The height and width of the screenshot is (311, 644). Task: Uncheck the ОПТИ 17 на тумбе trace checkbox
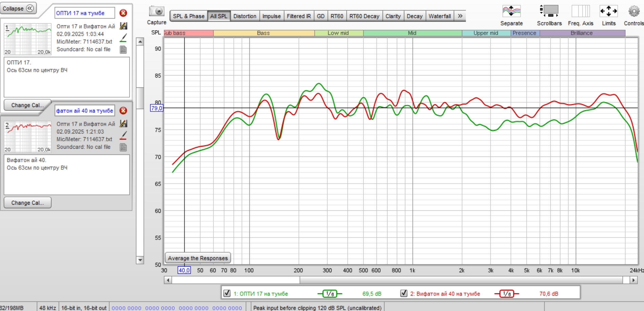coord(227,293)
